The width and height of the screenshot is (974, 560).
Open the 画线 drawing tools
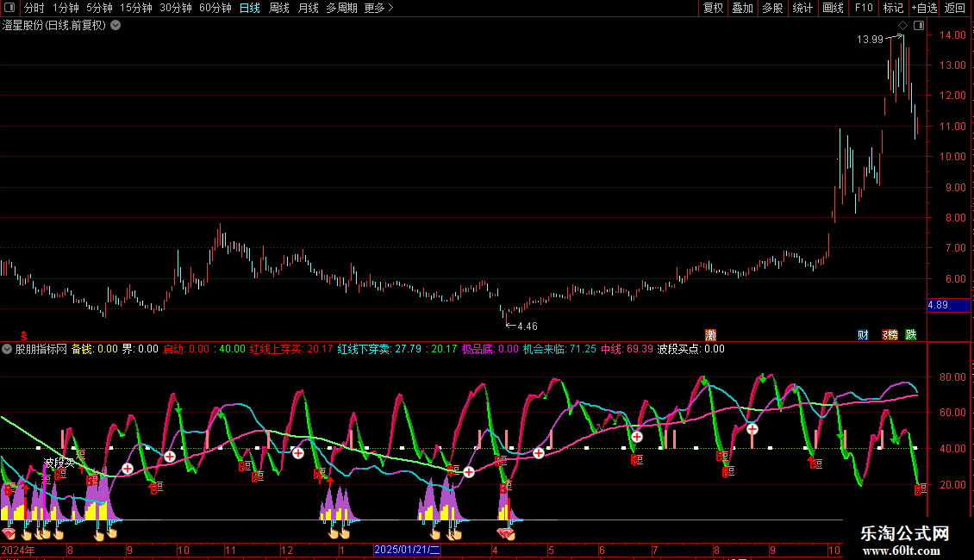(x=833, y=8)
